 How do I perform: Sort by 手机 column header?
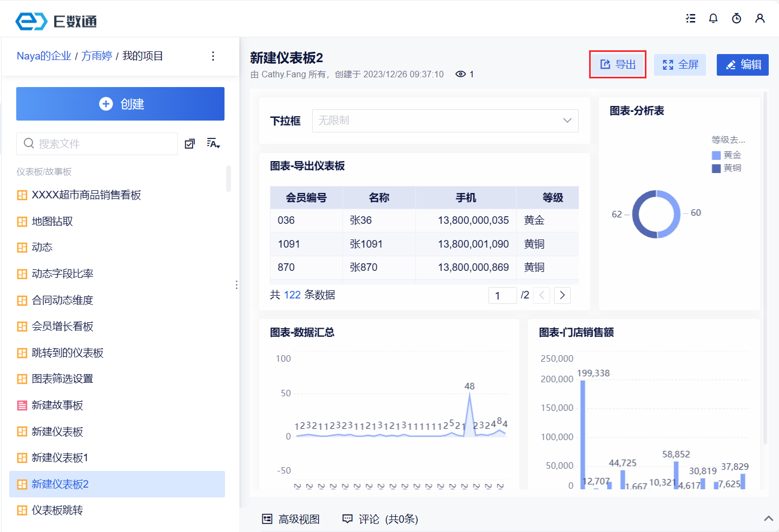466,198
